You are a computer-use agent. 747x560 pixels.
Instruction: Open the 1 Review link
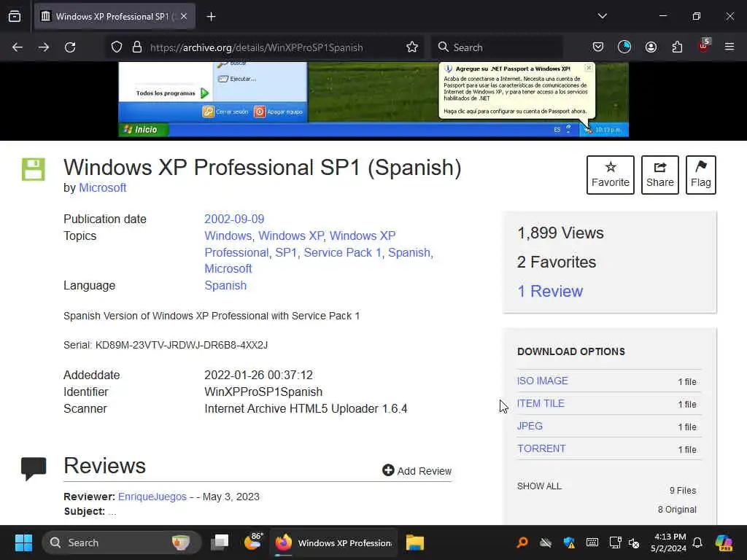click(x=550, y=291)
